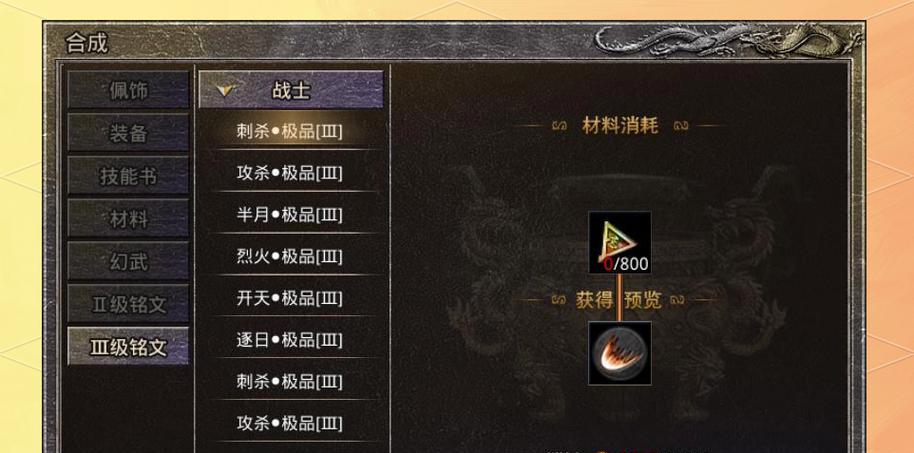Viewport: 914px width, 453px height.
Task: Click the 战士 category header
Action: tap(291, 90)
